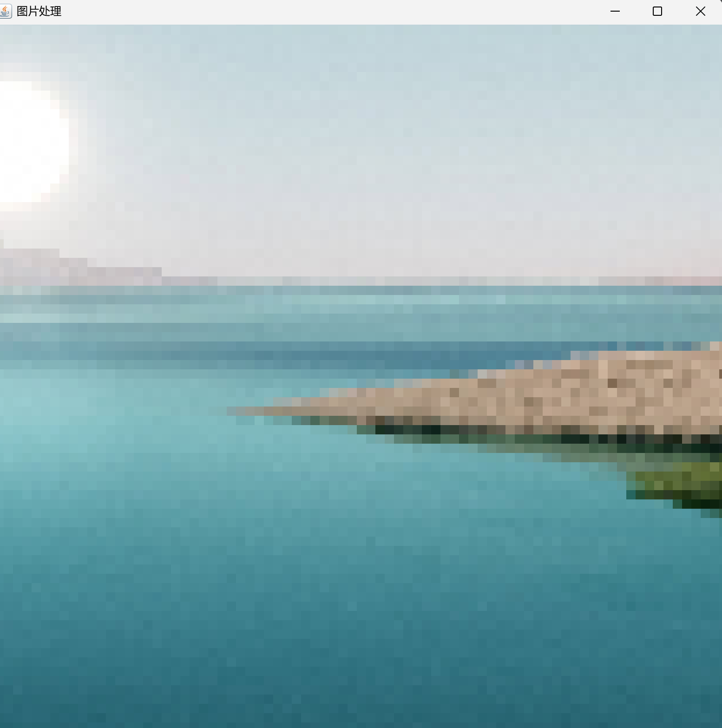Image resolution: width=722 pixels, height=728 pixels.
Task: Click the 图片处理 window title text
Action: (x=39, y=11)
